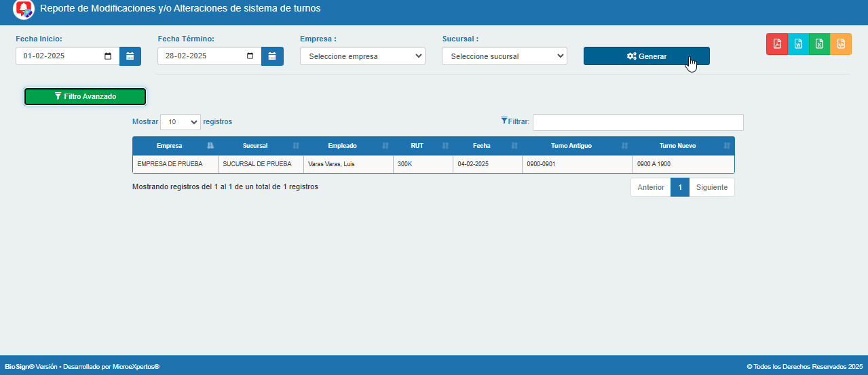Image resolution: width=868 pixels, height=375 pixels.
Task: Click the Mostrando registros summary text
Action: [225, 186]
